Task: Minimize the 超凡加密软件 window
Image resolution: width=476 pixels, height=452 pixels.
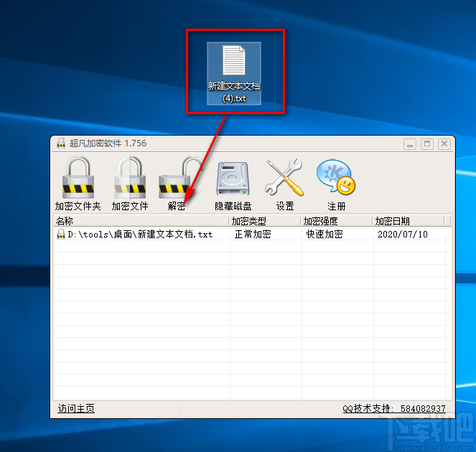Action: point(409,144)
